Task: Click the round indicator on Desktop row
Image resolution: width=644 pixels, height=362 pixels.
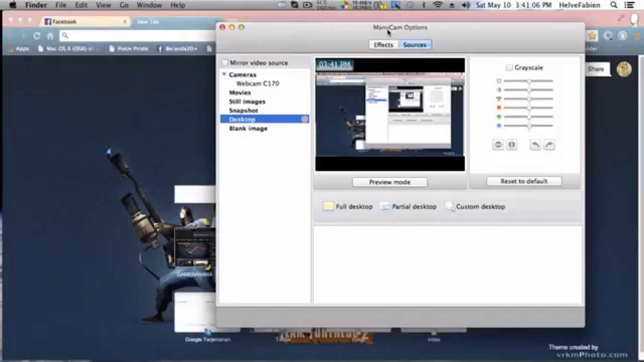Action: (x=304, y=119)
